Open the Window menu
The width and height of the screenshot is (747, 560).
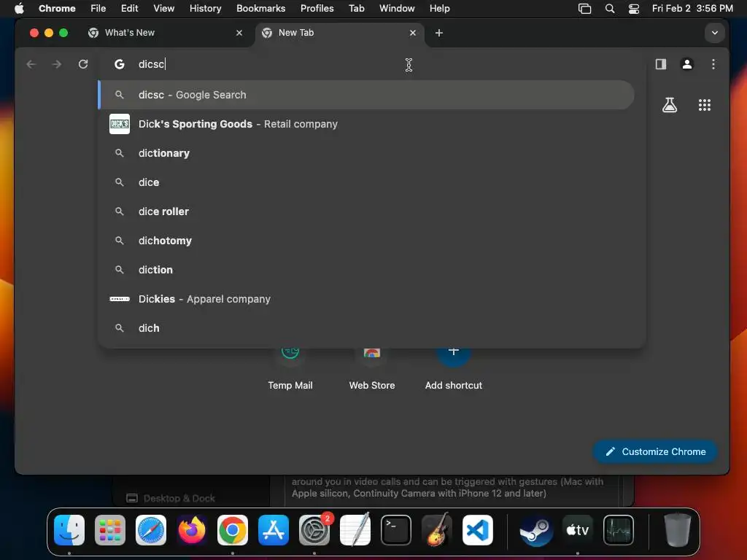tap(397, 8)
